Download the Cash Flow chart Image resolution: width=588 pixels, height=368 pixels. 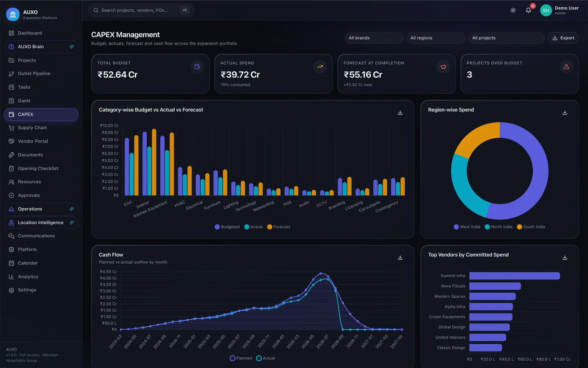point(400,258)
